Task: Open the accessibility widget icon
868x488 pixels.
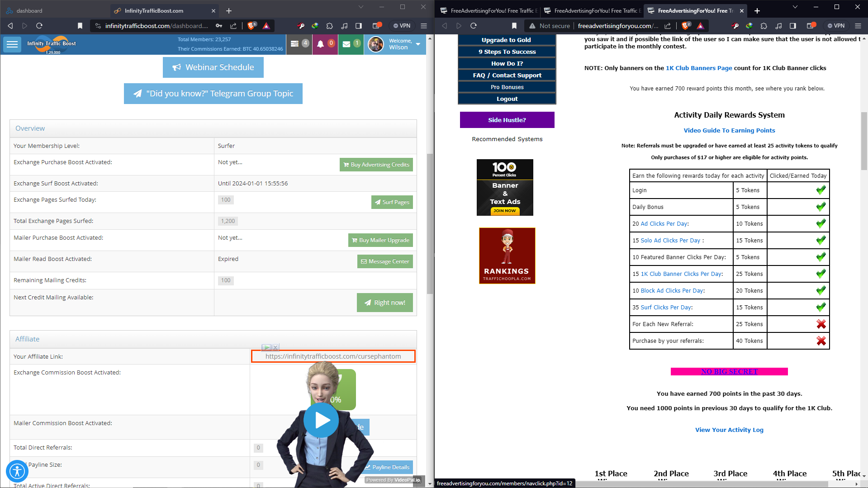Action: point(17,471)
